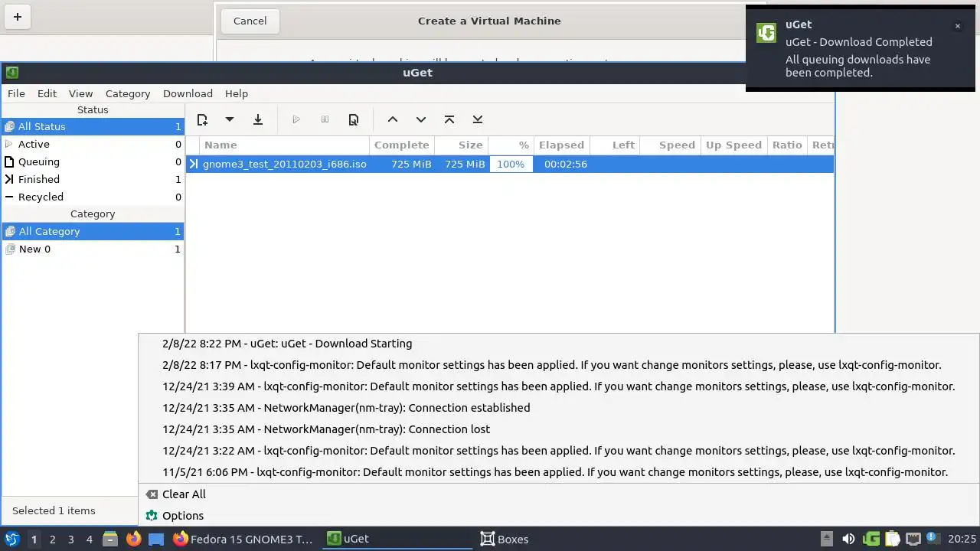Image resolution: width=980 pixels, height=551 pixels.
Task: Launch the file manager from the taskbar quicklaunch
Action: point(110,539)
